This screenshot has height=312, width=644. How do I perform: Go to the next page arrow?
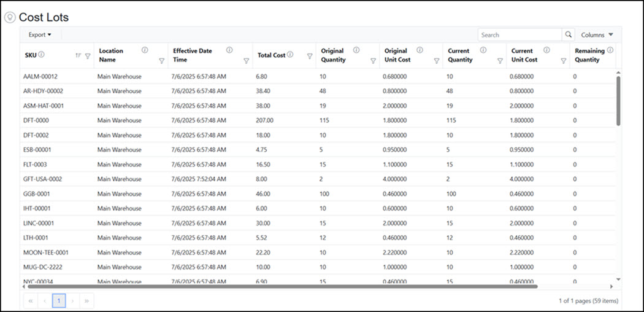pos(73,300)
